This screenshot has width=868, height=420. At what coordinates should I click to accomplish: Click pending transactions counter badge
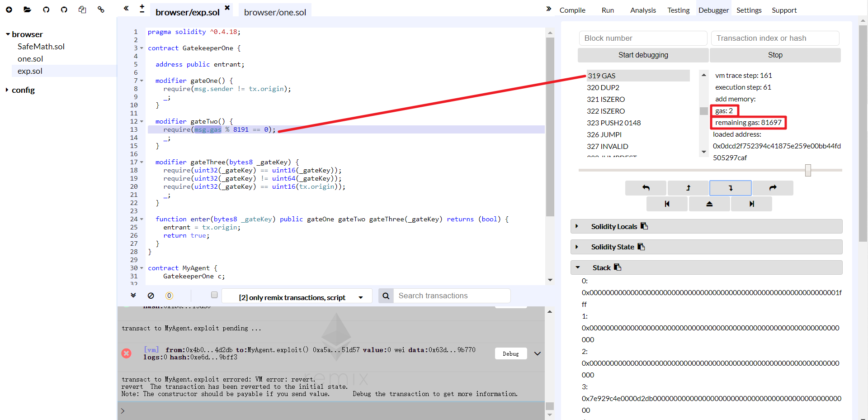(x=169, y=296)
